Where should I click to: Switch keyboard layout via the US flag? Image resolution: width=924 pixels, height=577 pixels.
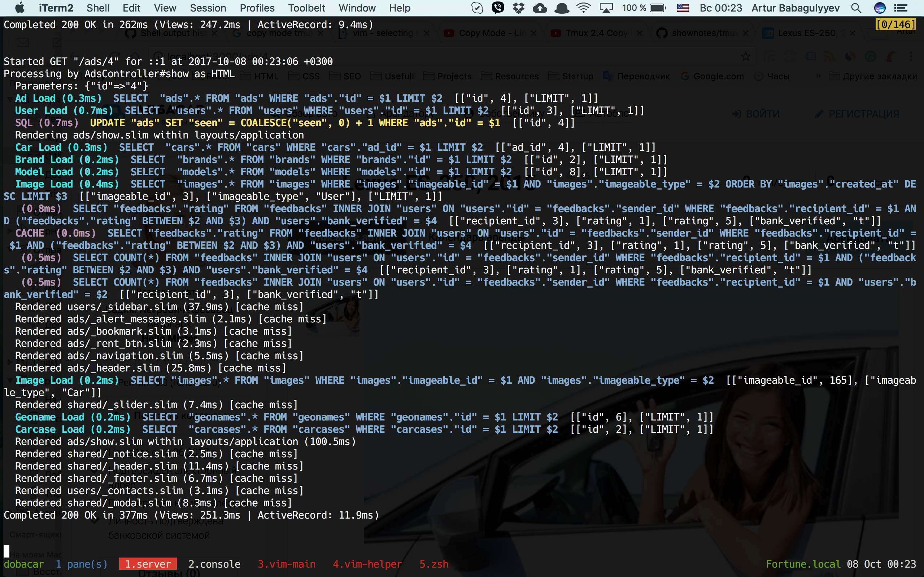coord(682,8)
